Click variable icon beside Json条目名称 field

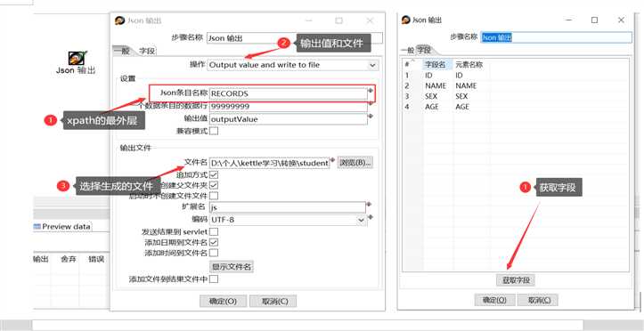pos(371,90)
